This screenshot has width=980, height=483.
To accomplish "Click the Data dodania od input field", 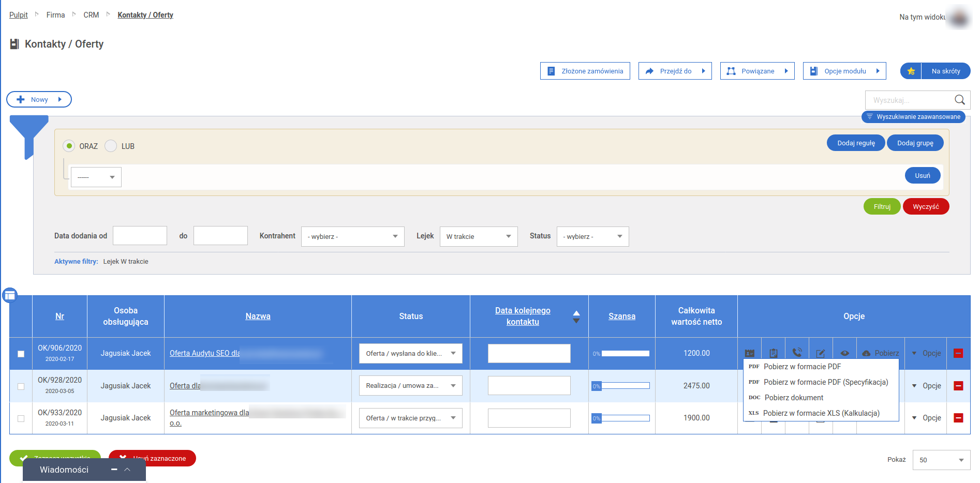I will (140, 236).
